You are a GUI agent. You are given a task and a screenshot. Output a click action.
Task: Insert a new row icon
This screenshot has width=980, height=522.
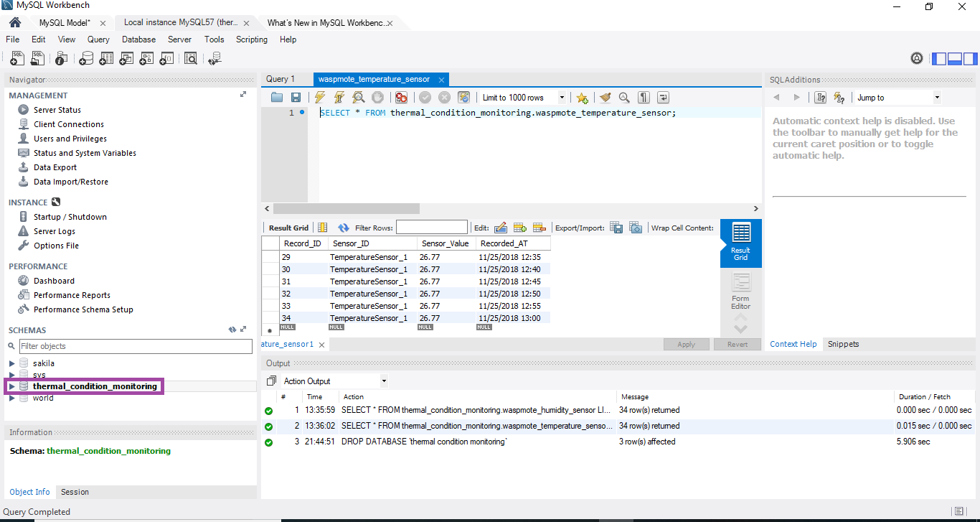pyautogui.click(x=520, y=228)
